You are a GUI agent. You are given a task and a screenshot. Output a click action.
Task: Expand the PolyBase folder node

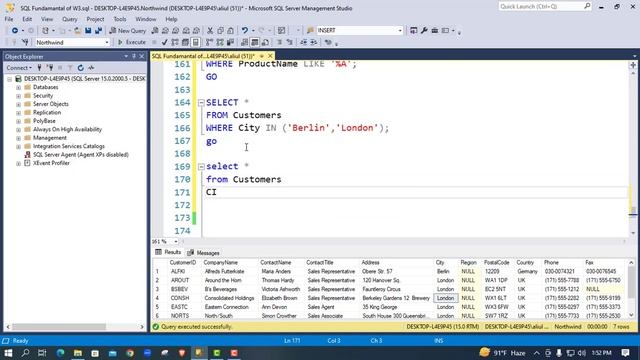click(x=18, y=121)
